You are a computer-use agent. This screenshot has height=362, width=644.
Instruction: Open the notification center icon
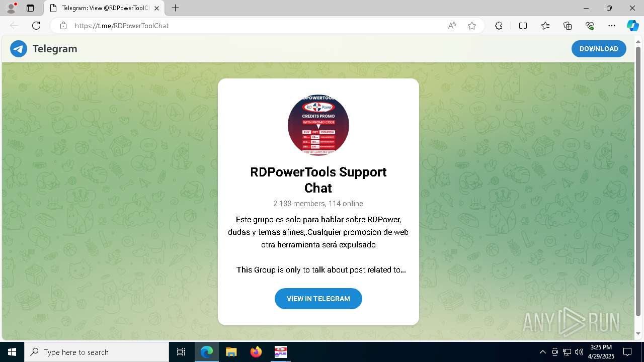(627, 352)
